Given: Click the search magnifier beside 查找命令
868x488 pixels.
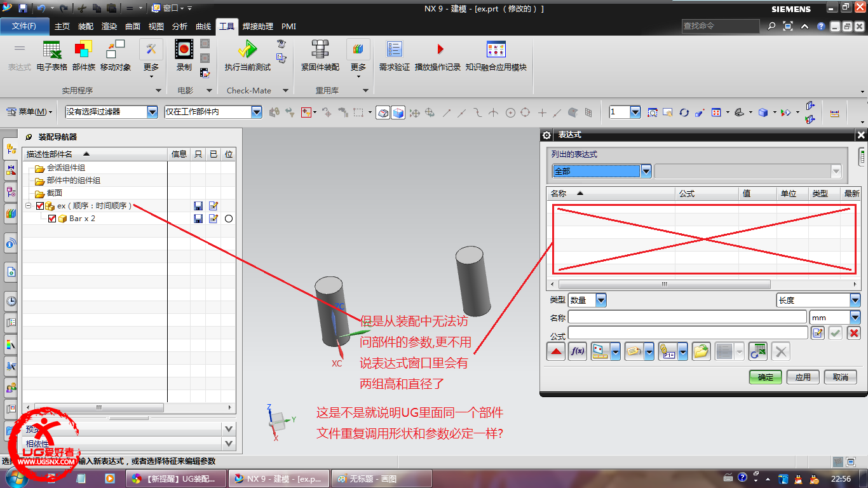Looking at the screenshot, I should 771,26.
